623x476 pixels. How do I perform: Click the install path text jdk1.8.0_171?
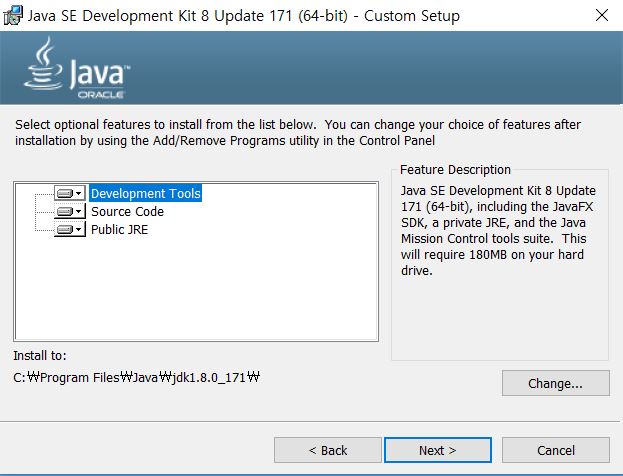136,377
